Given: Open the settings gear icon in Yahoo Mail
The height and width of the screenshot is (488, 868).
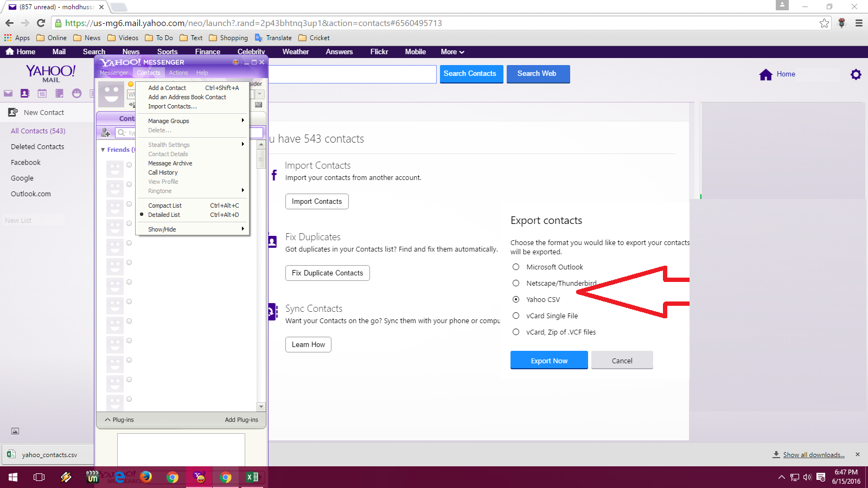Looking at the screenshot, I should pos(856,74).
